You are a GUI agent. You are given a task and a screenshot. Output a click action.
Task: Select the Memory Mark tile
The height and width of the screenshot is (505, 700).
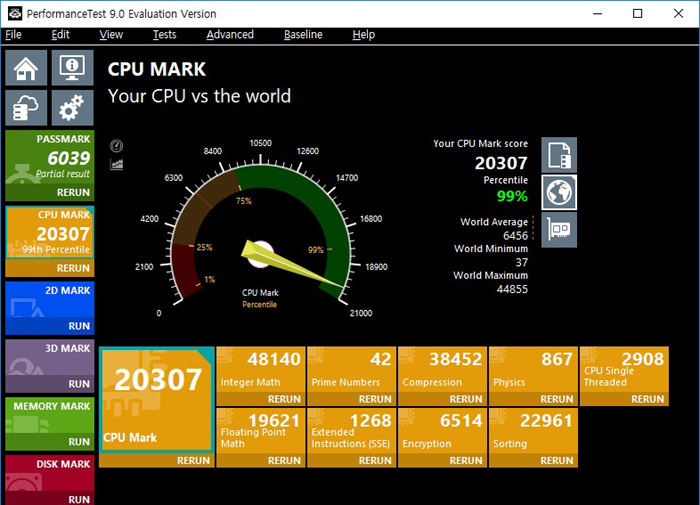tap(50, 415)
